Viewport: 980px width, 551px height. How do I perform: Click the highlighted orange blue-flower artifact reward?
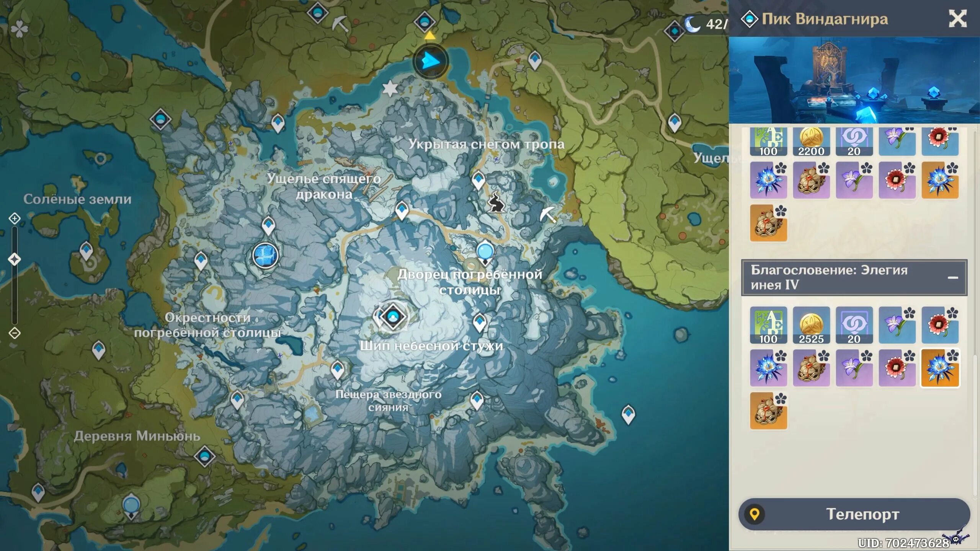939,368
